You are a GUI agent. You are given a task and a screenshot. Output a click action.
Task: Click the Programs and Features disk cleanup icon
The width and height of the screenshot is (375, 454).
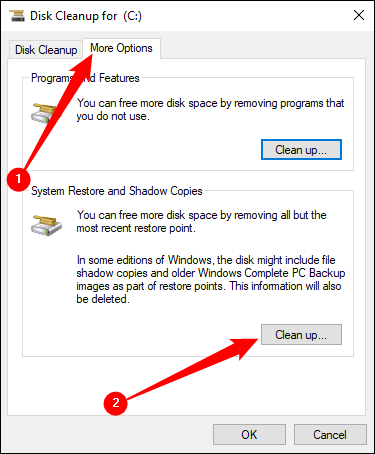click(x=46, y=113)
